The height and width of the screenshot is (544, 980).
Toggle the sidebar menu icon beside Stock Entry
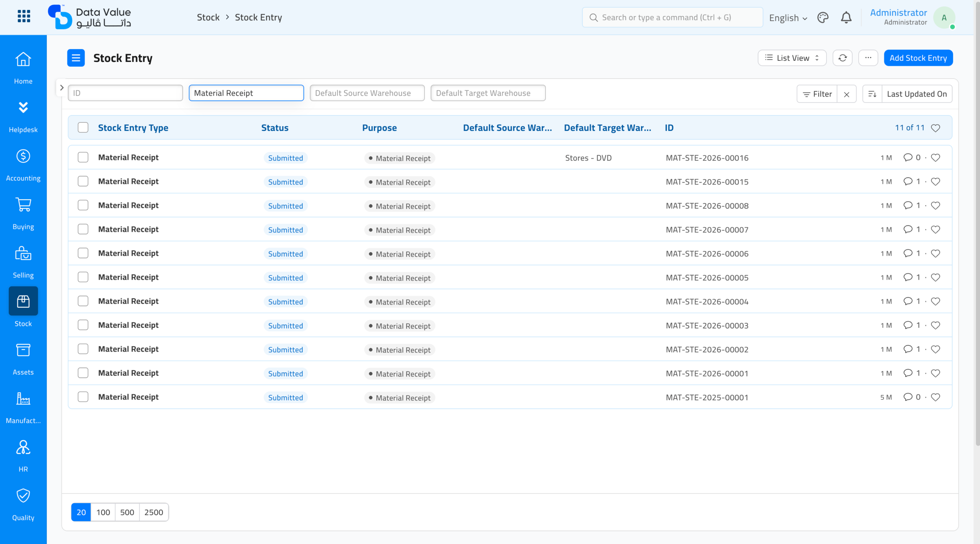76,58
